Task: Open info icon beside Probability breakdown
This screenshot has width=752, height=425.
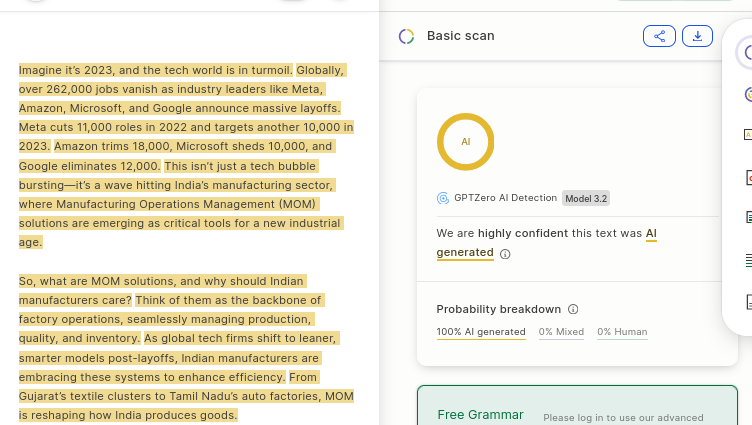Action: [x=573, y=309]
